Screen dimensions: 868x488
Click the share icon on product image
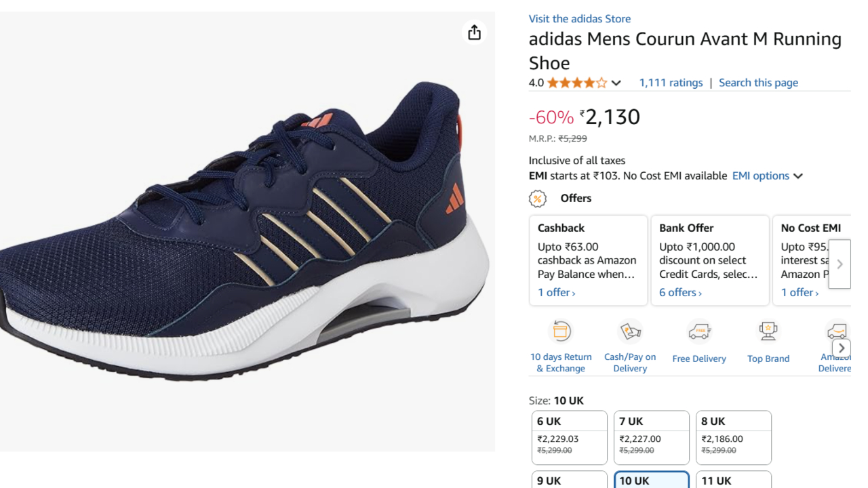pos(474,33)
